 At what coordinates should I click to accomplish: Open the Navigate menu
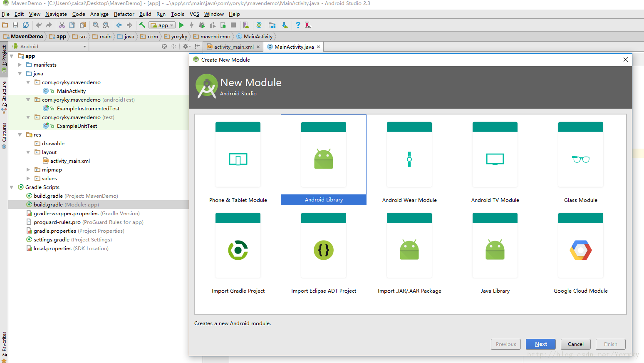pos(56,14)
